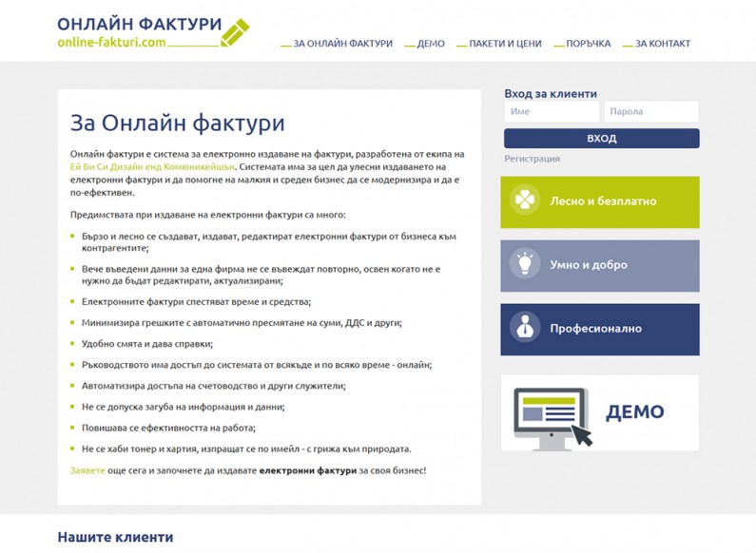756x553 pixels.
Task: Click bullet 'Бързо и лесно се създават'
Action: point(268,242)
